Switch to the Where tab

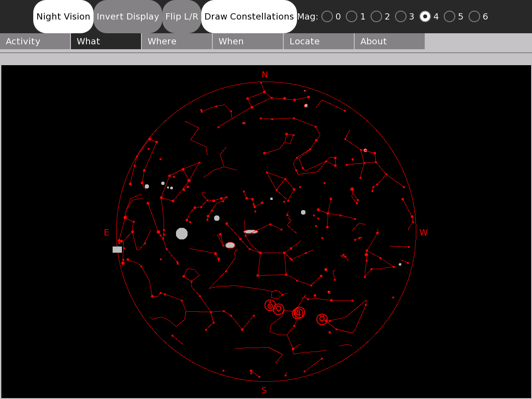tap(177, 41)
